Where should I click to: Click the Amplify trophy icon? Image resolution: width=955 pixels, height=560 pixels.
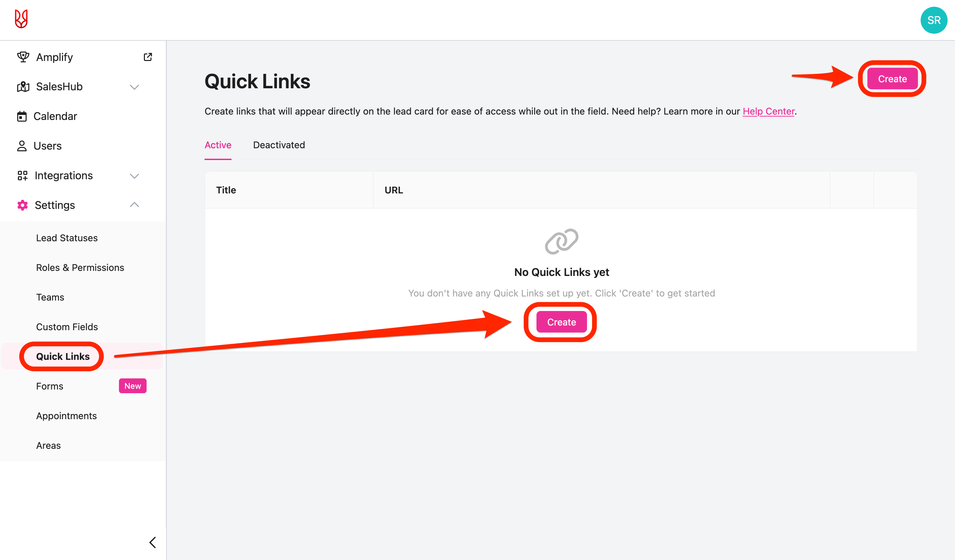[x=23, y=57]
